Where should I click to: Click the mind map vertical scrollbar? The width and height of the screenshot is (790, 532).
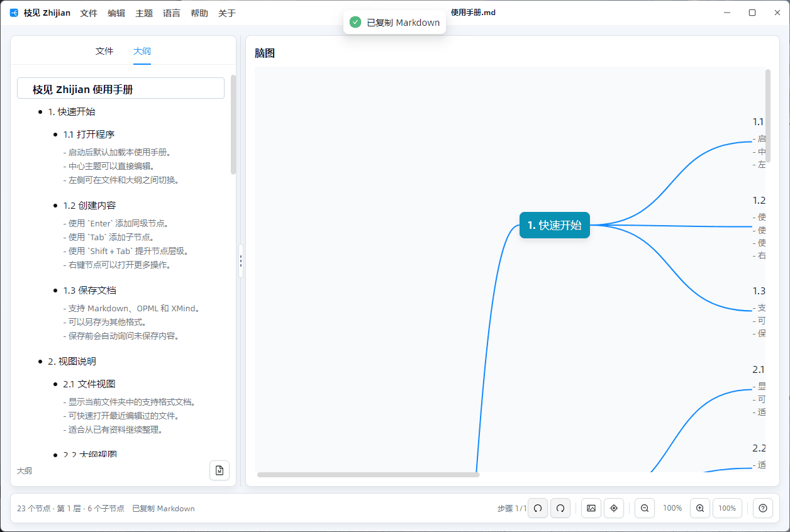click(768, 116)
